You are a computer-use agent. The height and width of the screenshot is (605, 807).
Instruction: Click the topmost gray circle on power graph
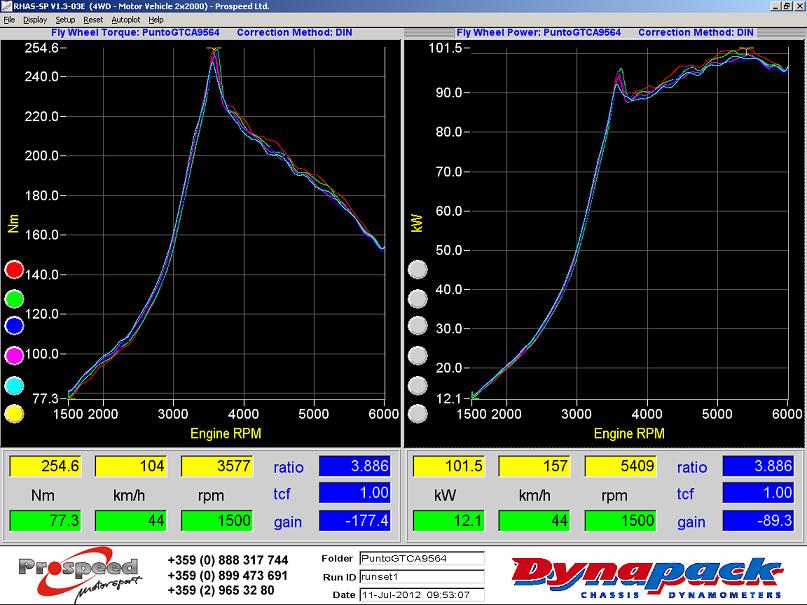(x=418, y=269)
